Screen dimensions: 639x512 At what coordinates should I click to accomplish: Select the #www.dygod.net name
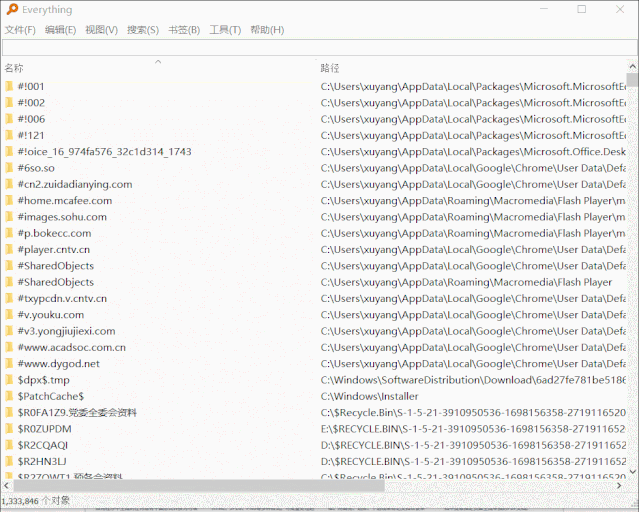coord(59,364)
